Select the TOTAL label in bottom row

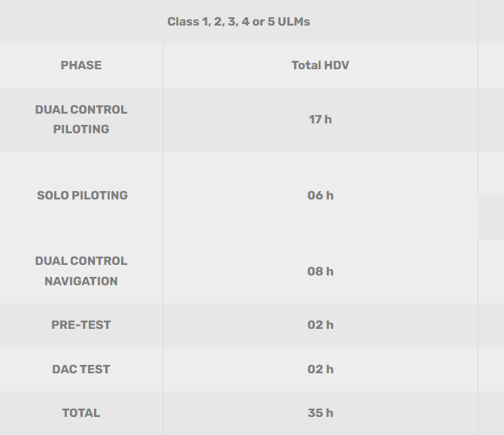point(81,413)
